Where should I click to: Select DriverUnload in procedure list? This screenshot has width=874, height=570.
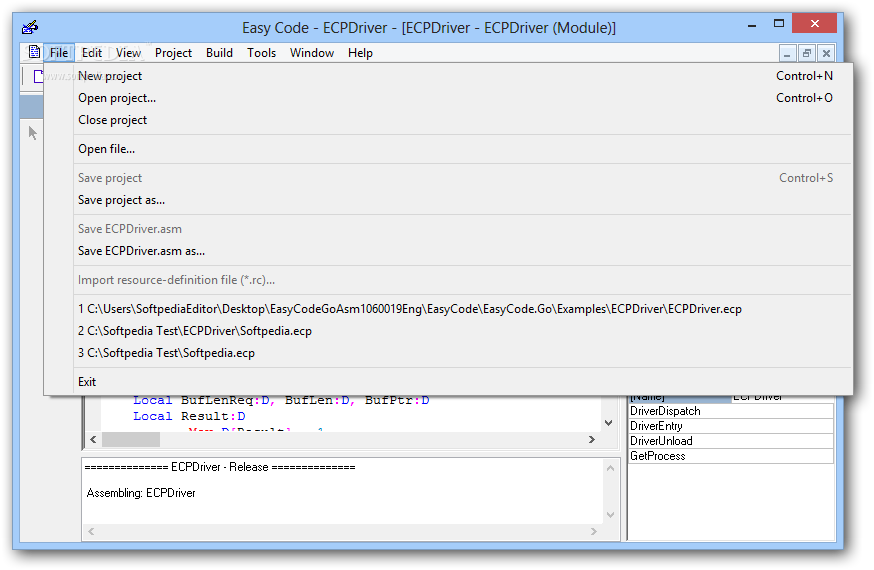pyautogui.click(x=731, y=441)
